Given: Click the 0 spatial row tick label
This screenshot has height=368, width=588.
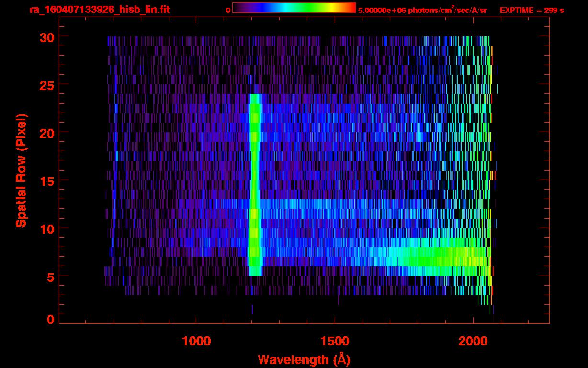Looking at the screenshot, I should (49, 319).
